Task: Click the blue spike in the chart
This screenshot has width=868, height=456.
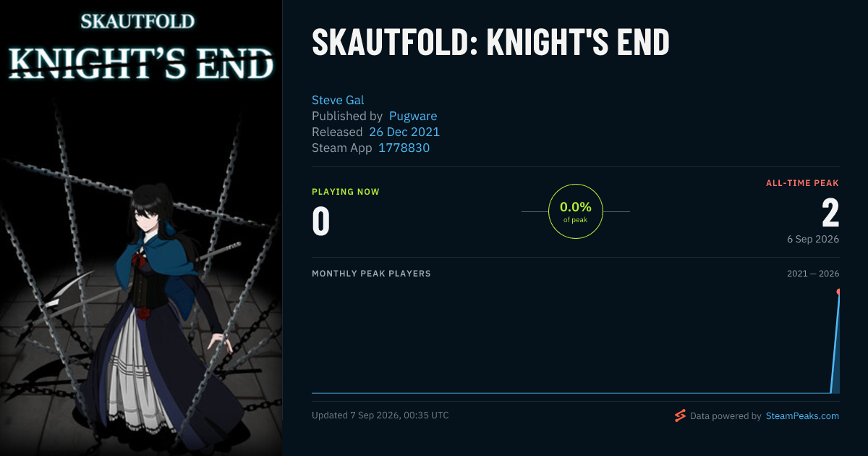Action: 835,347
